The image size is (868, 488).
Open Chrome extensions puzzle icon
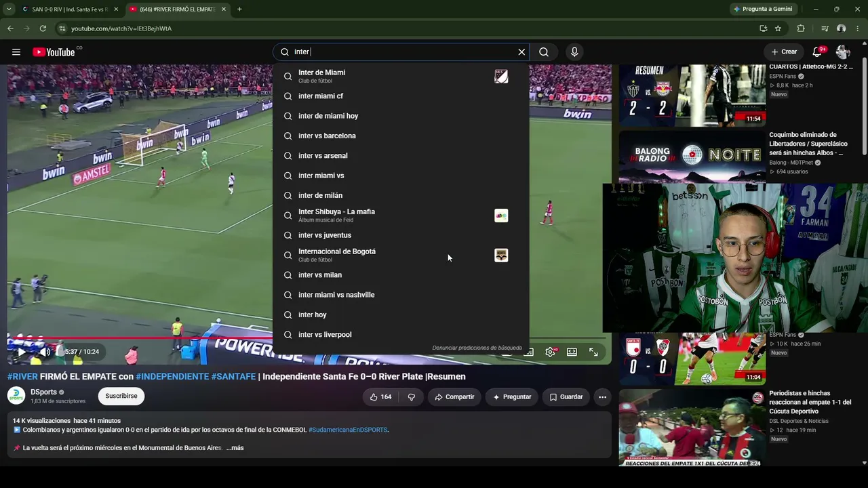801,28
